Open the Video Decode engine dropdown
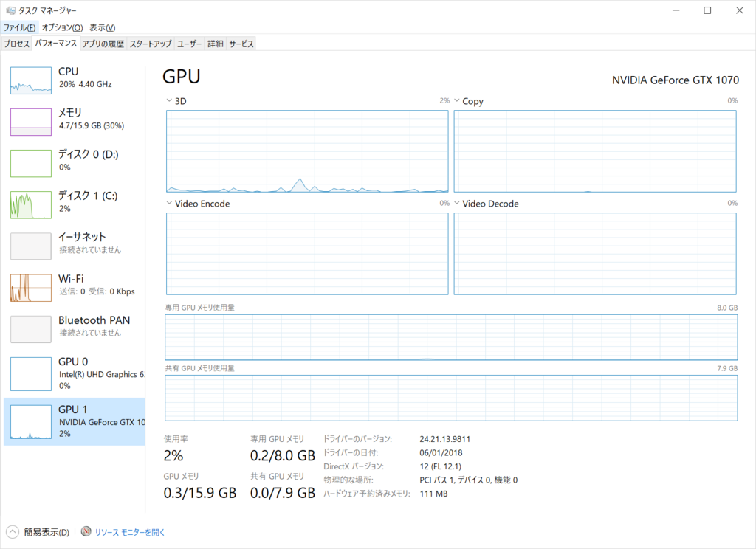Image resolution: width=756 pixels, height=549 pixels. pyautogui.click(x=456, y=204)
